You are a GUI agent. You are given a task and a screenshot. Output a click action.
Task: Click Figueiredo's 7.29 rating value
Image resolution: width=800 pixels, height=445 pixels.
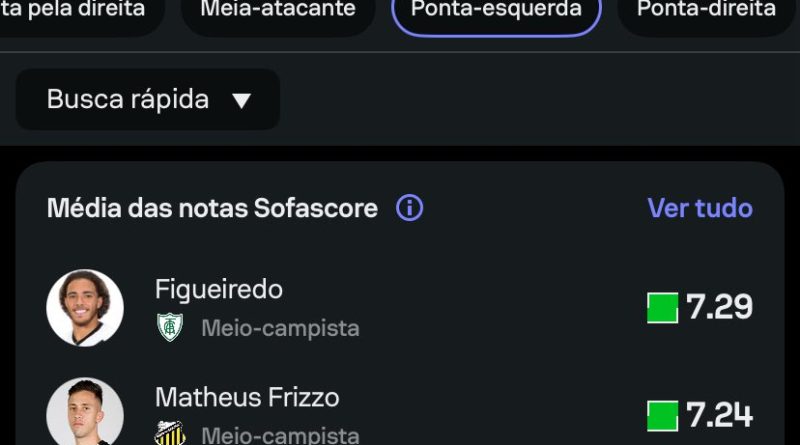tap(719, 307)
